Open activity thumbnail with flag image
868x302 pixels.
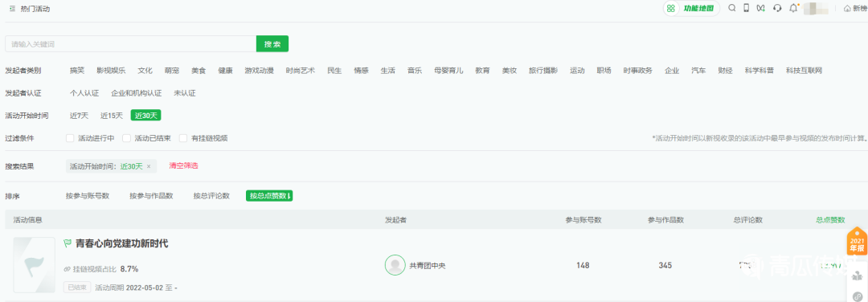point(35,265)
